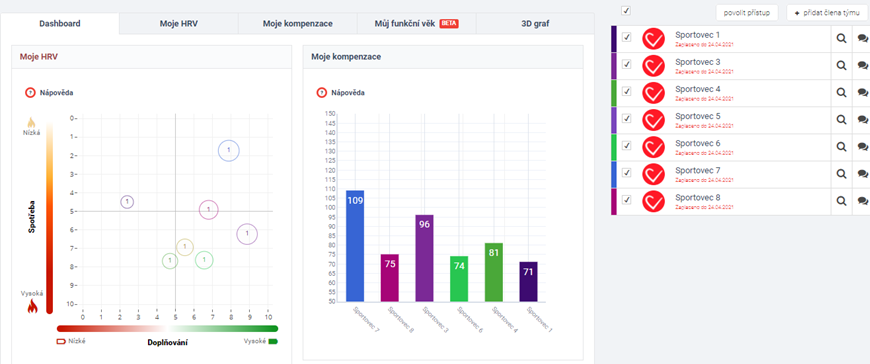Click the heart avatar of Sportovec 4
Image resolution: width=870 pixels, height=364 pixels.
click(654, 93)
